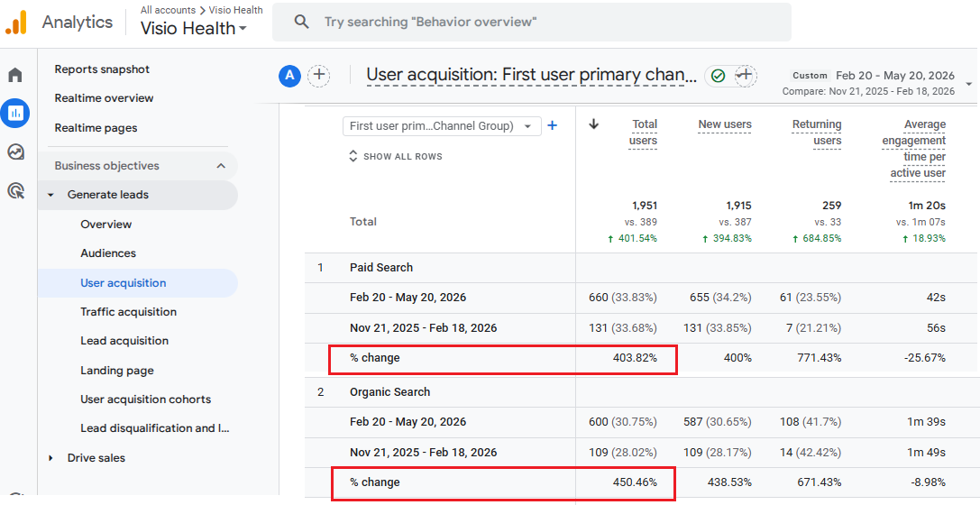980x505 pixels.
Task: Click Paid Search cell 660 (33.83%)
Action: [623, 298]
